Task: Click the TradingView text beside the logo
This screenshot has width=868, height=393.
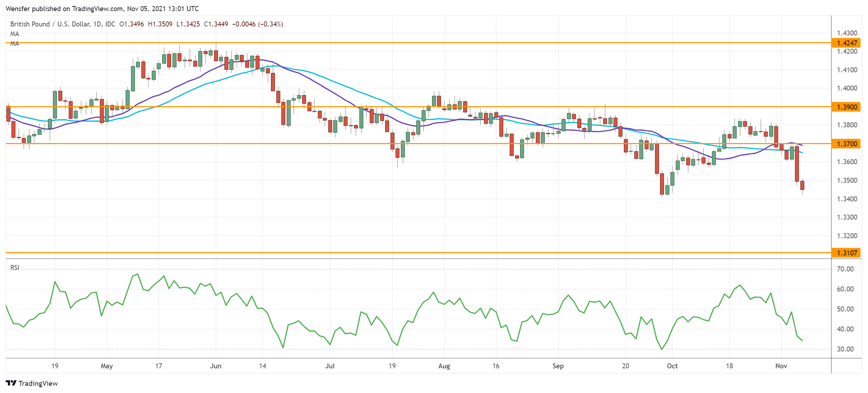Action: pyautogui.click(x=38, y=383)
